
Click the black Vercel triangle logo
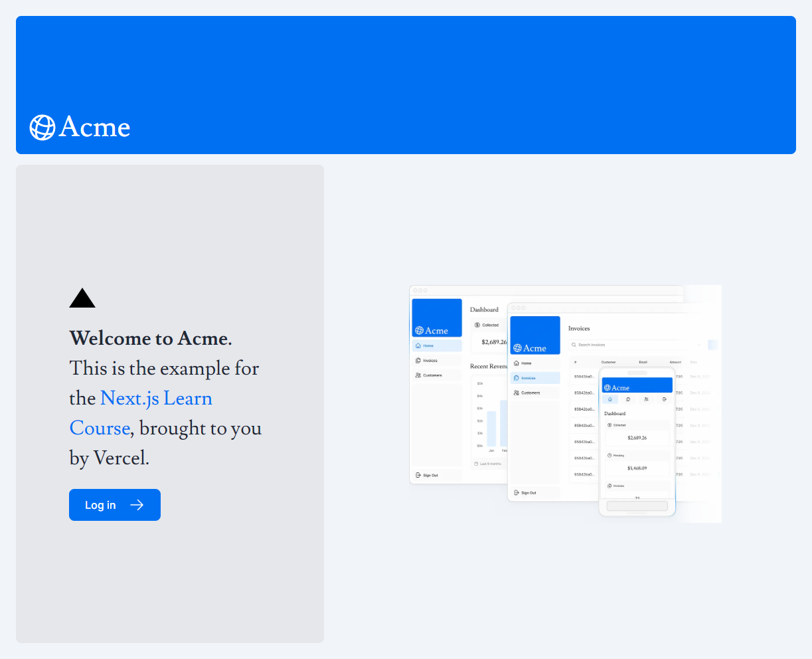coord(82,298)
